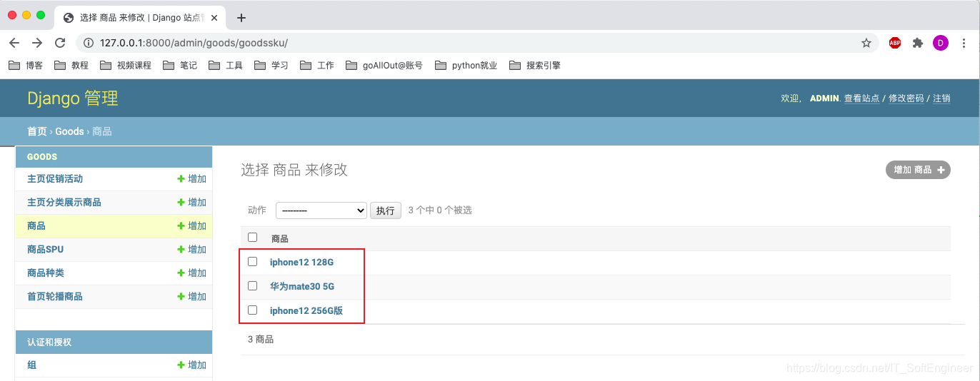This screenshot has width=980, height=381.
Task: Click 增加 next to 商品SPU
Action: 192,250
